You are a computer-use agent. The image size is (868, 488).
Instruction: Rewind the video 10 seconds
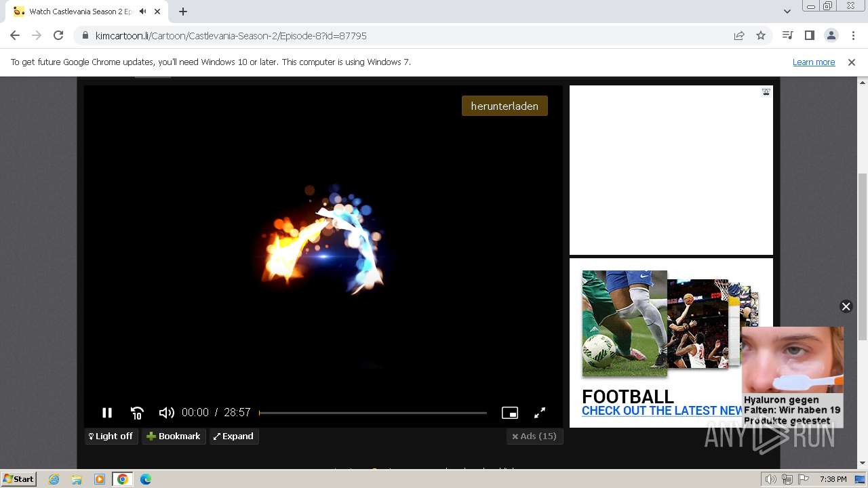point(137,412)
